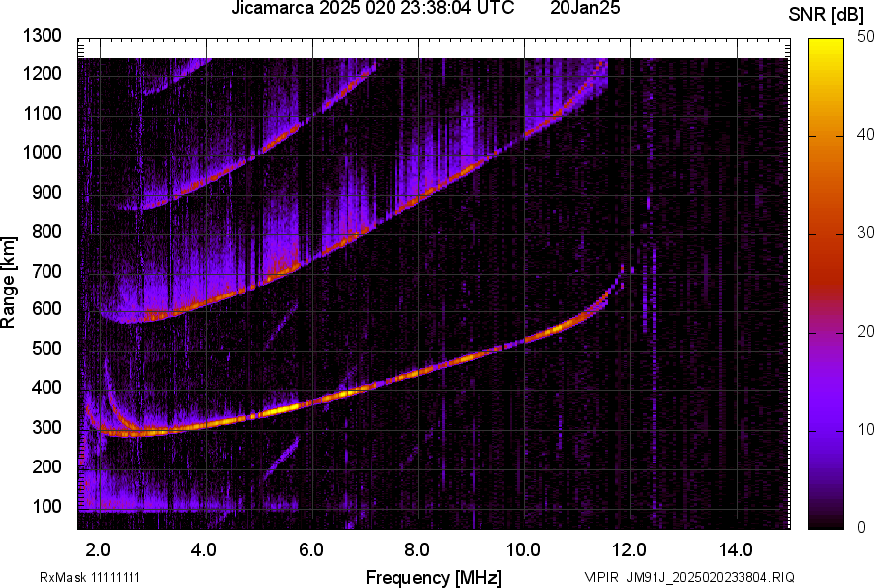Click the Range [km] axis title
The height and width of the screenshot is (588, 874).
[x=9, y=283]
